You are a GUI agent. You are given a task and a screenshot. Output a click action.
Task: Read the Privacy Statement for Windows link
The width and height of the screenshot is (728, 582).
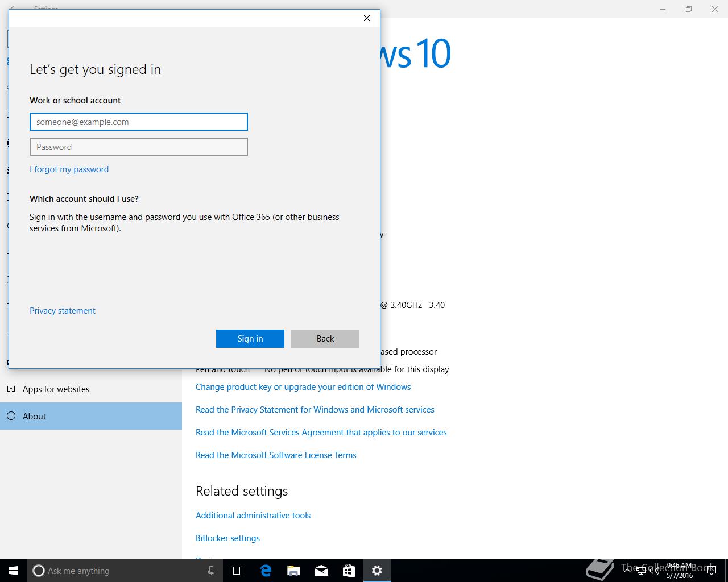(x=315, y=410)
